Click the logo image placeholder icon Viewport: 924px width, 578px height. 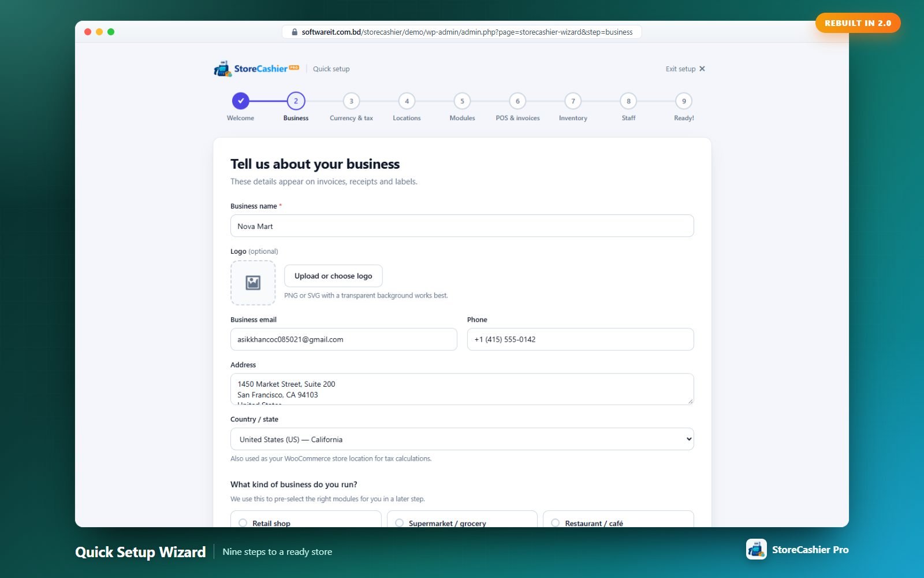coord(253,283)
